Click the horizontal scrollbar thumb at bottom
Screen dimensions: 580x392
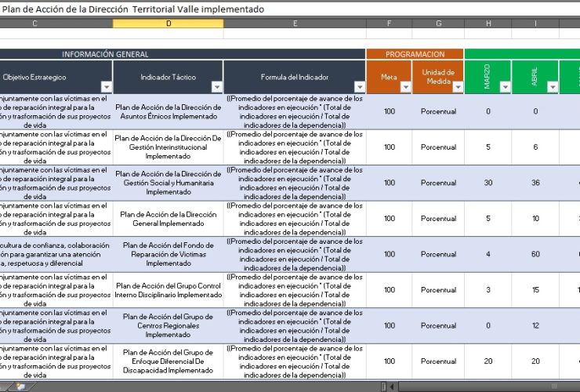point(489,387)
